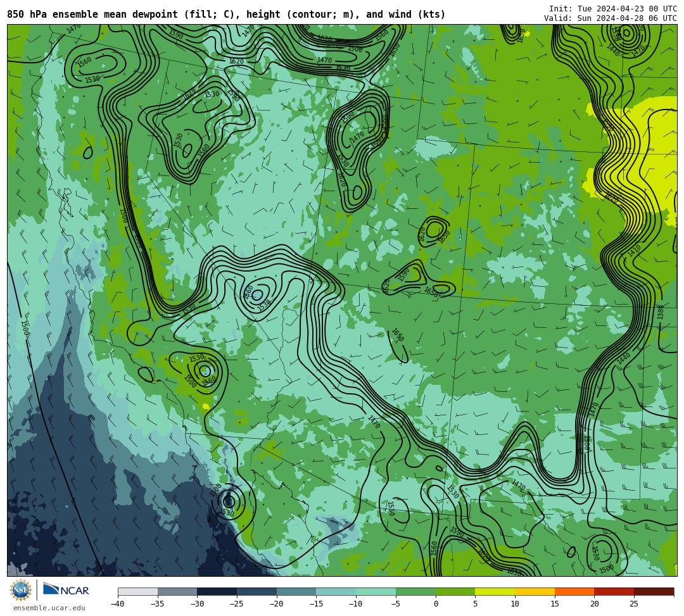Screen dimensions: 684x616
Task: Click the colorbar tick label '15'
Action: click(554, 604)
